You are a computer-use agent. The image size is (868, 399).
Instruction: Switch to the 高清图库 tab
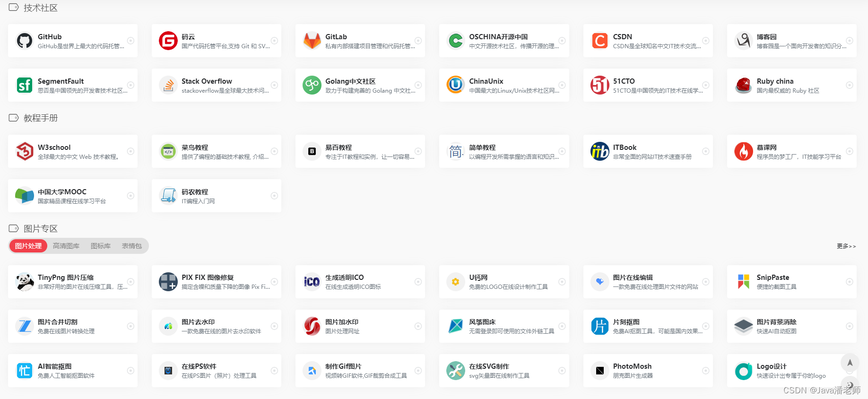(66, 246)
